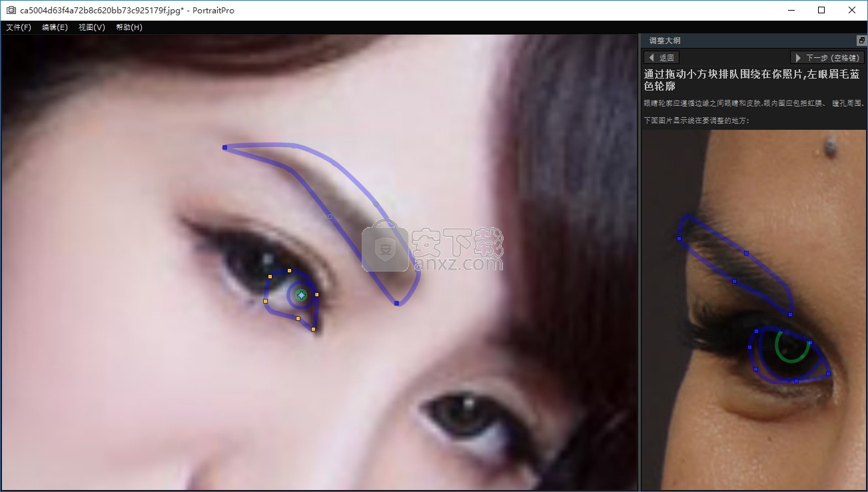Screen dimensions: 868x492
Task: Undock the 调整大纲 panel with float icon
Action: [x=861, y=41]
